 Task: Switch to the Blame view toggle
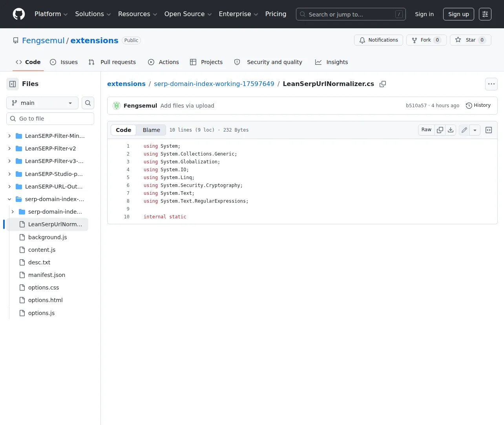click(151, 130)
